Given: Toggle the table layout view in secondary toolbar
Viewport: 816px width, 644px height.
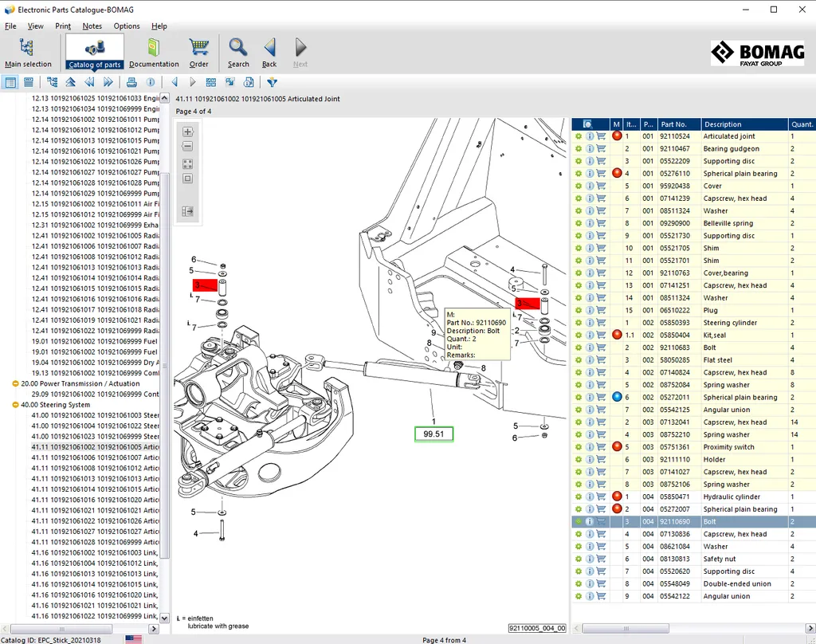Looking at the screenshot, I should click(10, 82).
